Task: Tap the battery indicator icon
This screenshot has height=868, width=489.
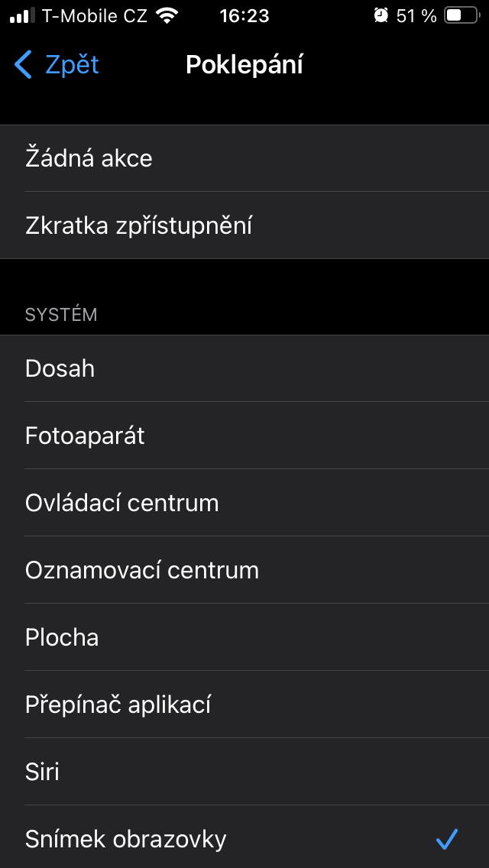Action: tap(461, 15)
